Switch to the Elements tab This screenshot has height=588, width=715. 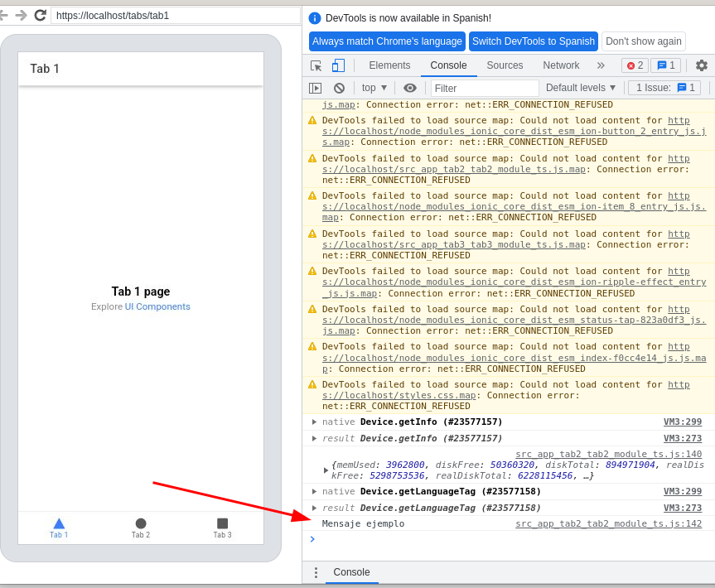tap(389, 65)
